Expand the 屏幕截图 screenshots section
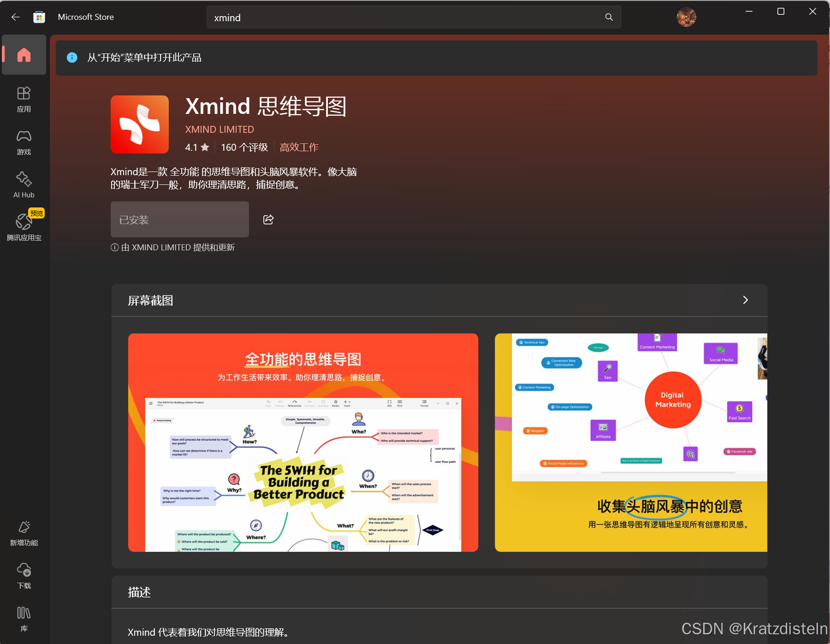 745,300
